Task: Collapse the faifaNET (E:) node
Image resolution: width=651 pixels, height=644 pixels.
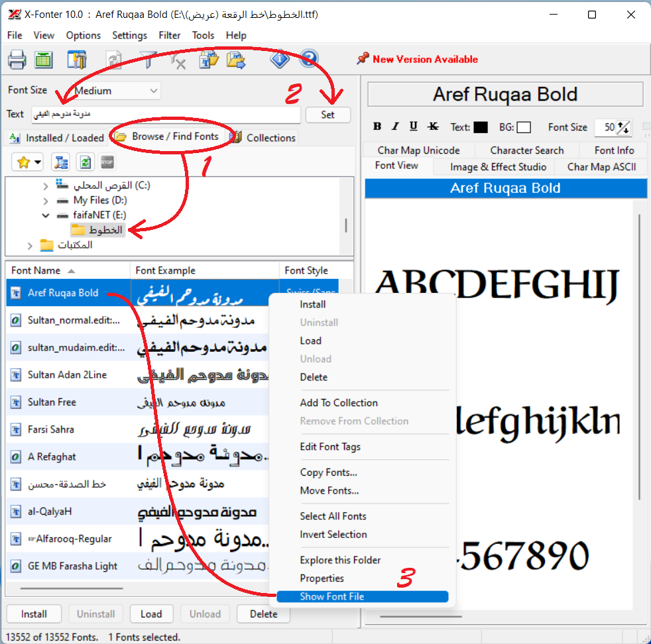Action: [46, 215]
